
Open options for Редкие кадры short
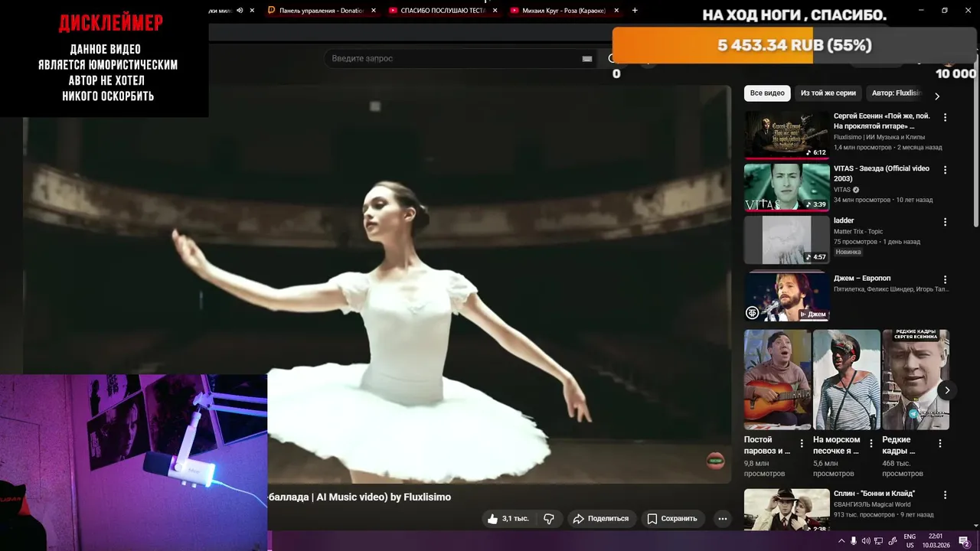point(940,443)
